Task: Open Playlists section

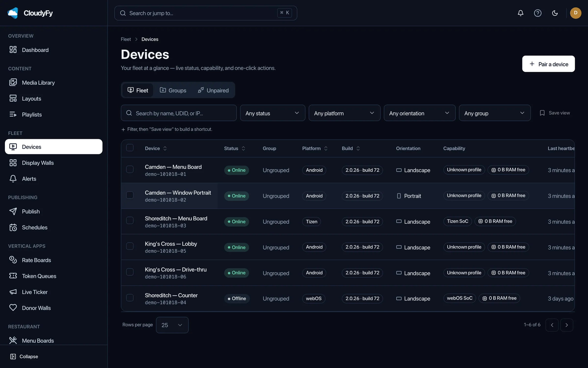Action: (54, 114)
